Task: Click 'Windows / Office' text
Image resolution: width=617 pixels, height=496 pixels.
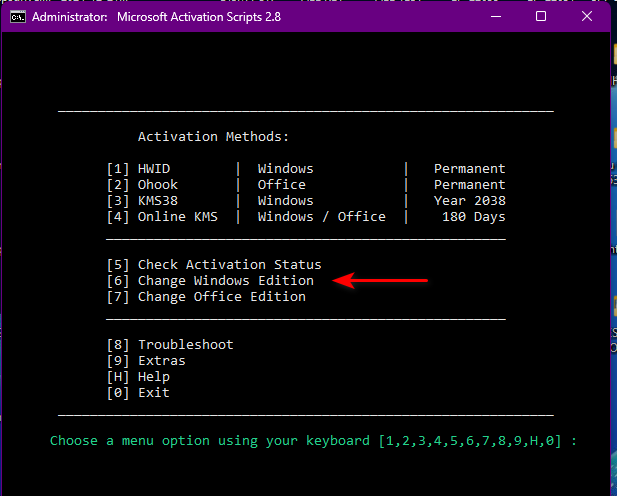Action: (x=321, y=217)
